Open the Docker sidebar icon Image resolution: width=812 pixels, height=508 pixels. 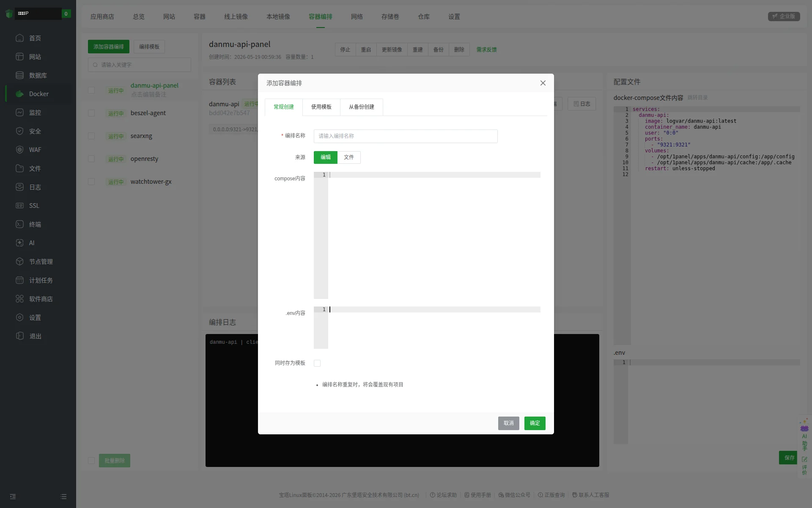click(x=19, y=94)
